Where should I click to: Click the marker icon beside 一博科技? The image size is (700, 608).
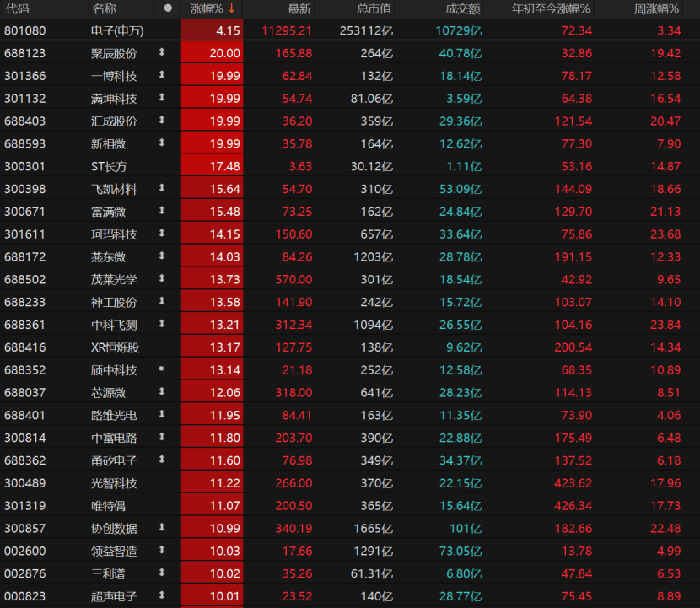pos(162,75)
